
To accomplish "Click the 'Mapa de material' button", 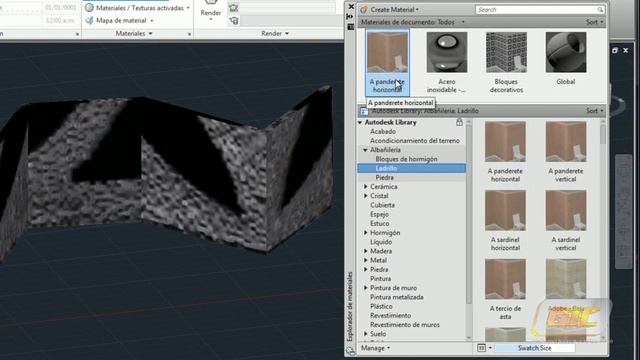I will coord(119,20).
